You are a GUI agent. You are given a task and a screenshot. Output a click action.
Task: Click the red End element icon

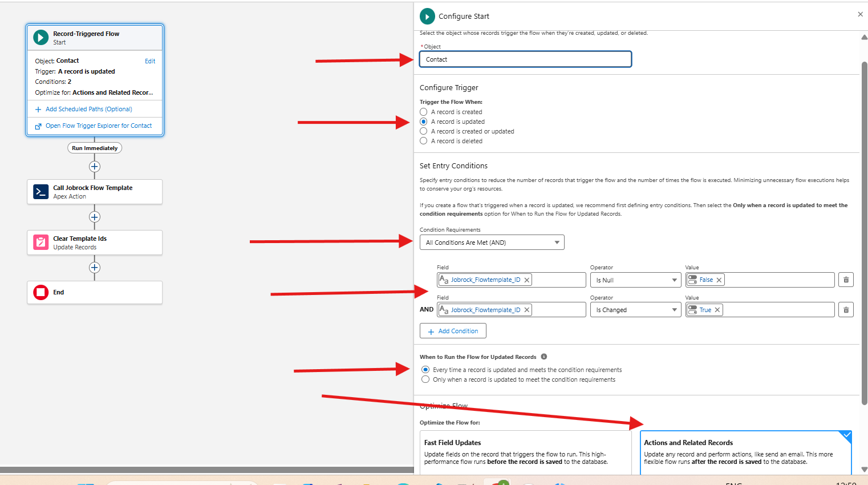tap(40, 292)
